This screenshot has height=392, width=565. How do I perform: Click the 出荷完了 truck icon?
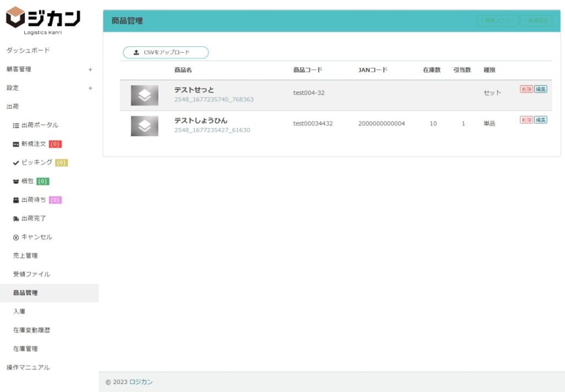(16, 219)
